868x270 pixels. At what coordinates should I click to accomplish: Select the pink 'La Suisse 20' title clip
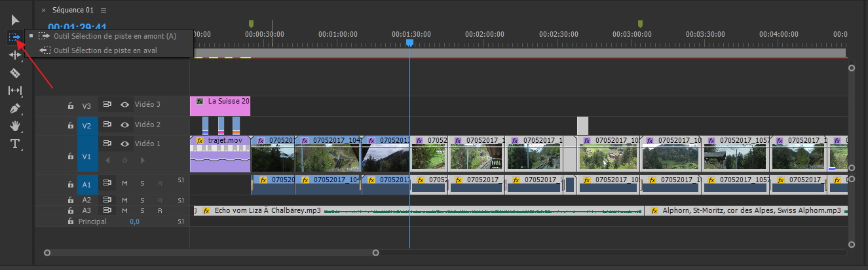click(220, 106)
